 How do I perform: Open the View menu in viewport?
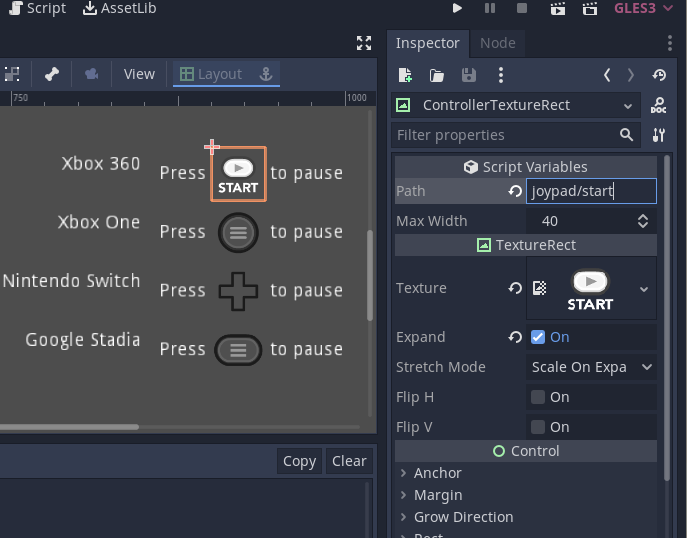coord(139,74)
